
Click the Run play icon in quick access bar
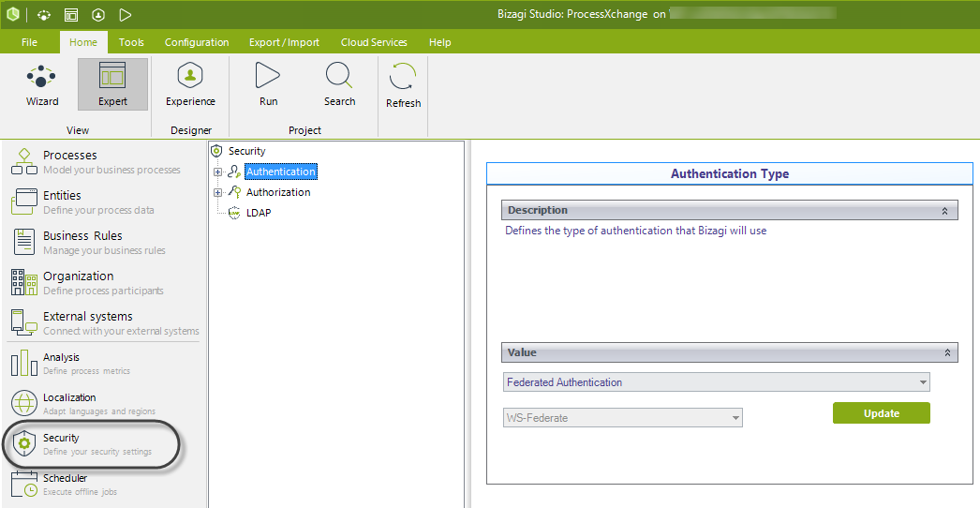pos(125,14)
